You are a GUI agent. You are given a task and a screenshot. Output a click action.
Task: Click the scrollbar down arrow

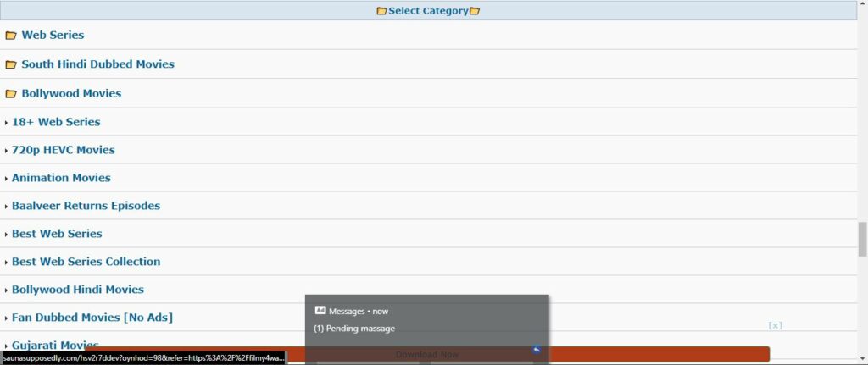click(862, 359)
